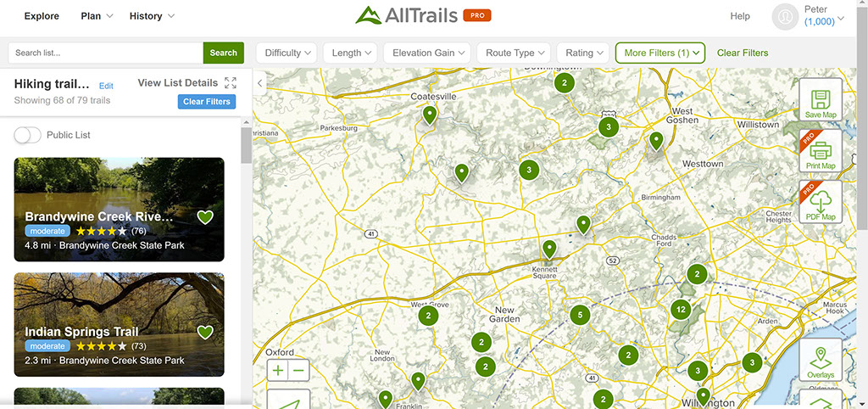This screenshot has width=868, height=409.
Task: Click the Save Map button
Action: click(x=821, y=100)
